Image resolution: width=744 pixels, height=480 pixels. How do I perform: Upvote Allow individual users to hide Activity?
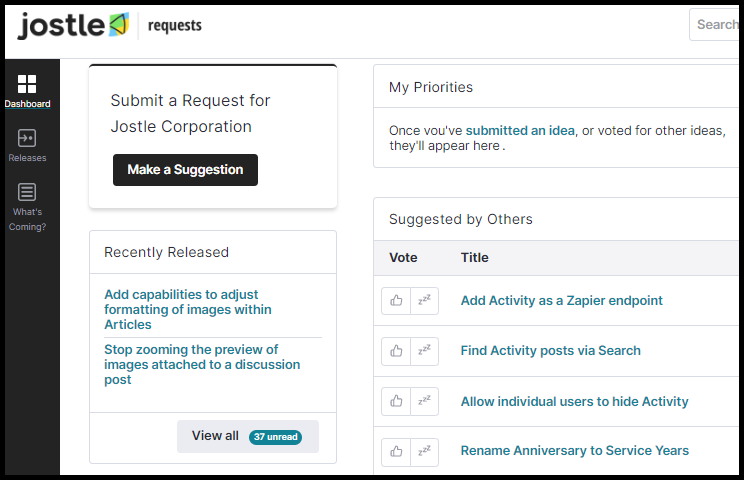396,401
